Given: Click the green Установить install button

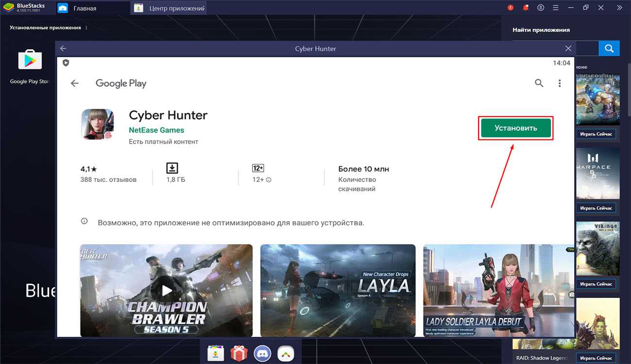Looking at the screenshot, I should (x=516, y=128).
